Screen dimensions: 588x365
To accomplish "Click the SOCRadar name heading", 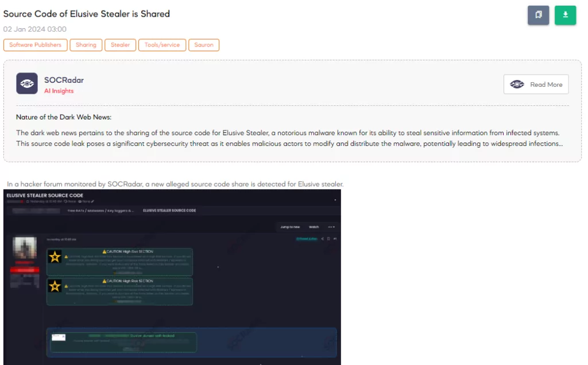I will pyautogui.click(x=64, y=80).
